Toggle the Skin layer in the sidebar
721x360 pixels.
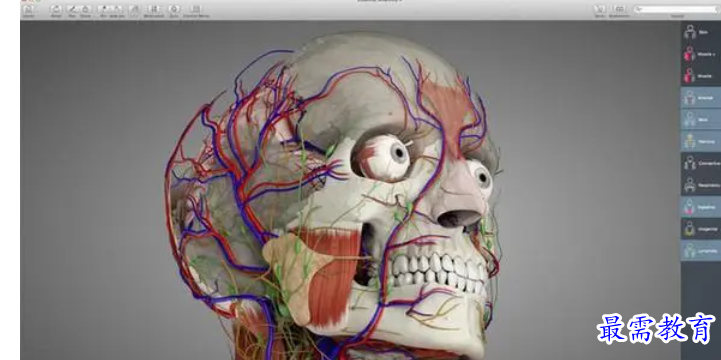click(701, 32)
